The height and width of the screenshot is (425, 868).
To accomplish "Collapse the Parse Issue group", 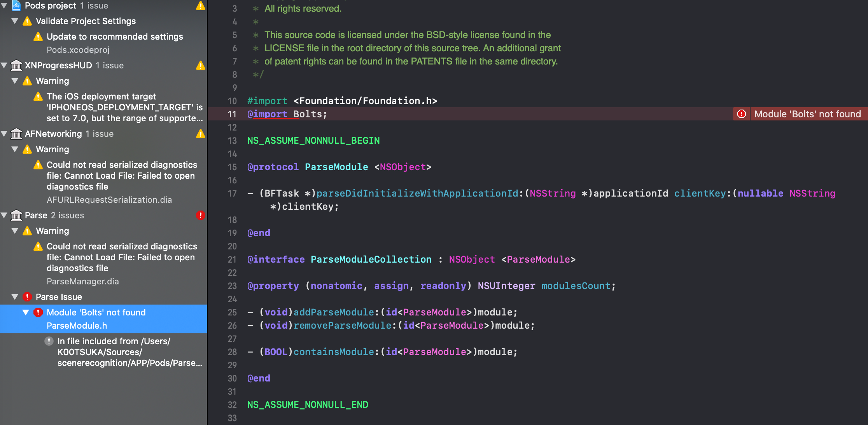I will [15, 297].
